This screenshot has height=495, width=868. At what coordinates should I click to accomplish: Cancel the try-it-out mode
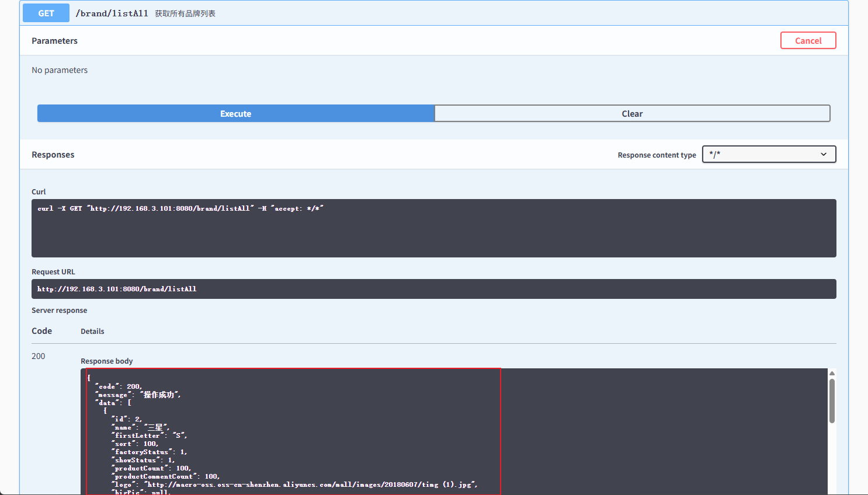[808, 40]
